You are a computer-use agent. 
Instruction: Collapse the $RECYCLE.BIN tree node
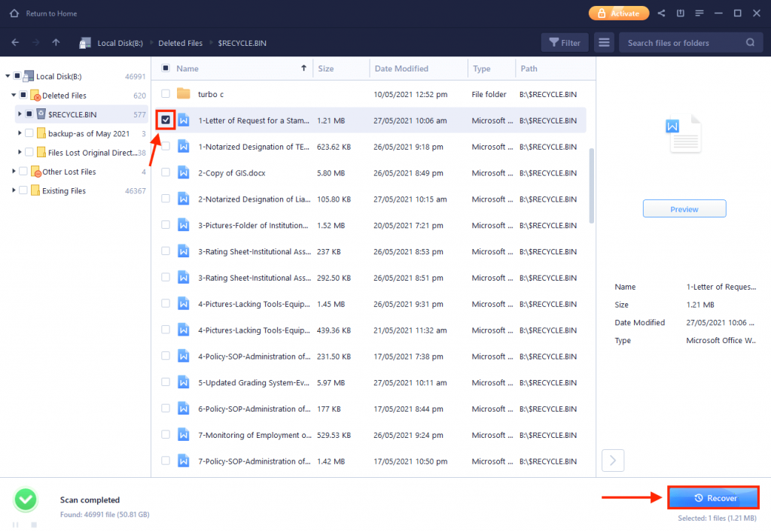(x=20, y=114)
